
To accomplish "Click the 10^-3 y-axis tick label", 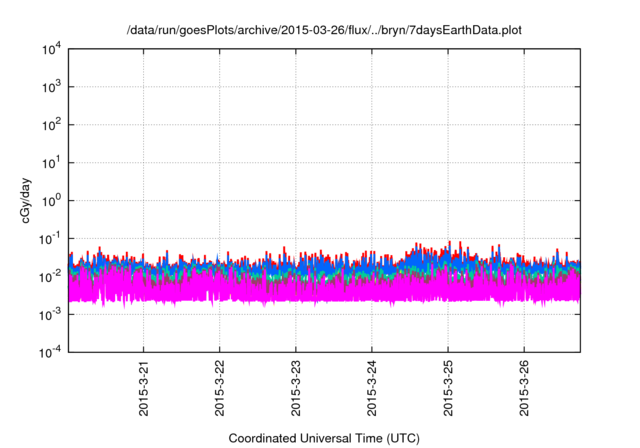I will [x=51, y=315].
